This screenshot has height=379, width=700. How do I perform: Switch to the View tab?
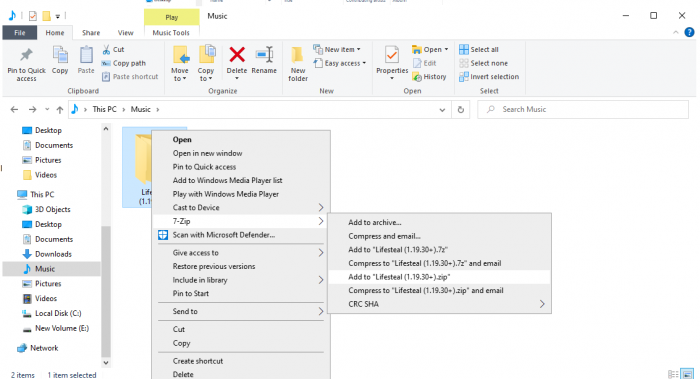pos(125,33)
